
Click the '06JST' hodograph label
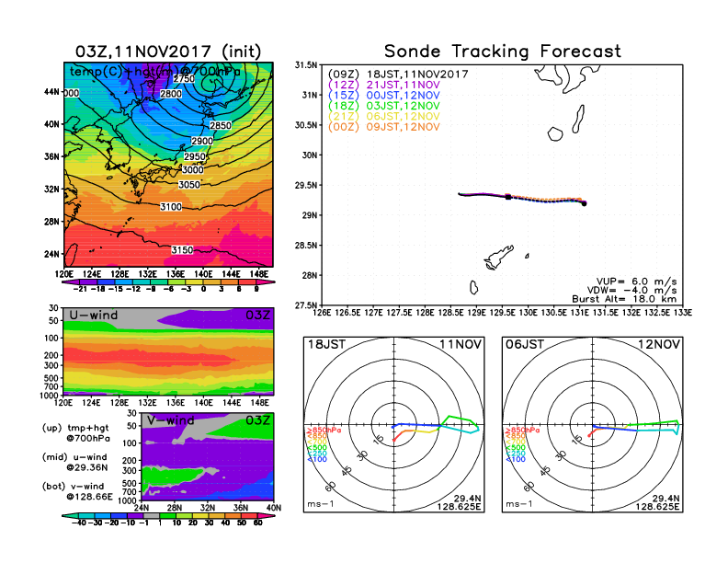[525, 345]
